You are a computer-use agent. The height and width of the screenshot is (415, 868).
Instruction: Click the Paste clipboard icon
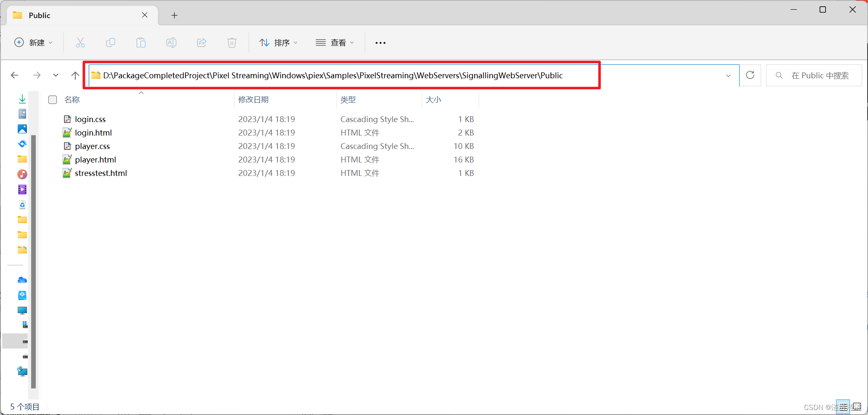click(x=141, y=43)
